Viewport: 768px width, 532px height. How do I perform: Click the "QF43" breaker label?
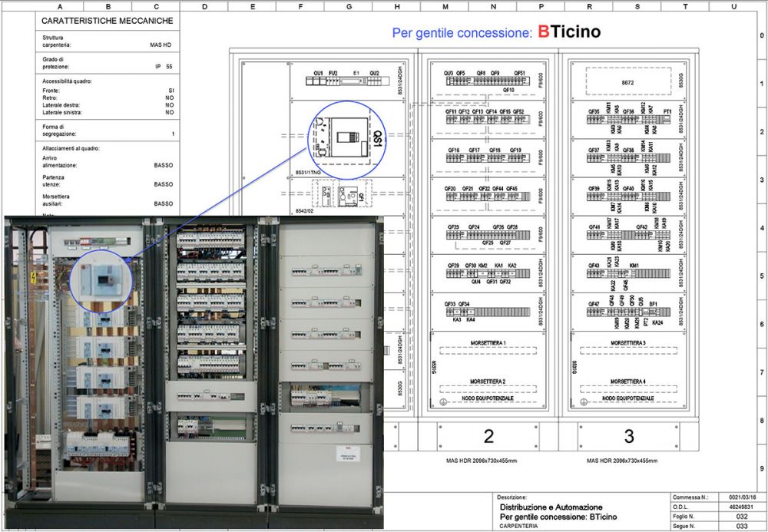tap(594, 266)
